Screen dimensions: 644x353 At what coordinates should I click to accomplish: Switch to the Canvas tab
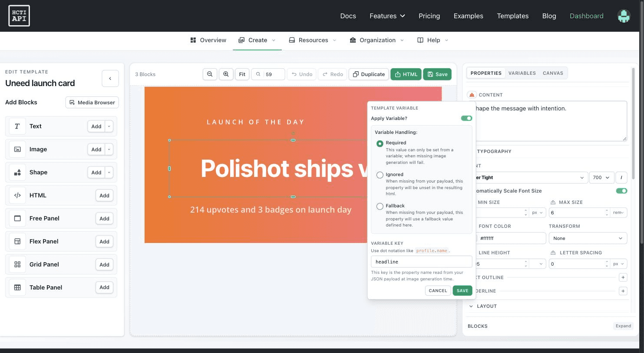[553, 73]
